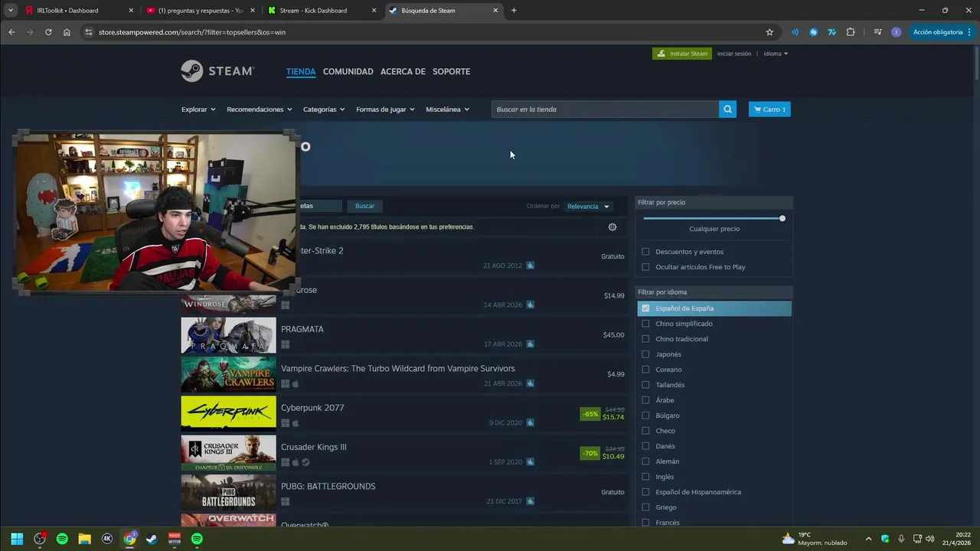Click the Buscar button
Viewport: 980px width, 551px height.
coord(365,206)
